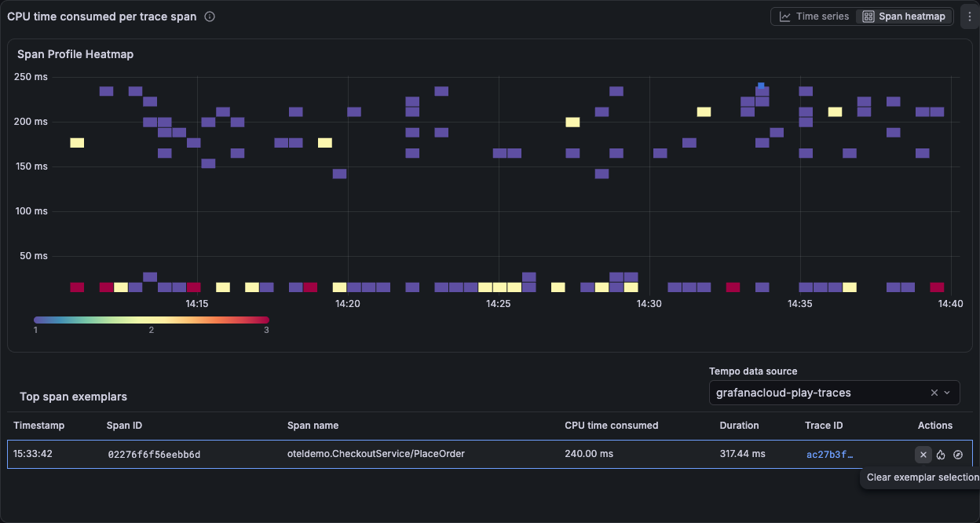This screenshot has width=980, height=523.
Task: Clear the grafanacloud-play-traces data source selection
Action: 934,393
